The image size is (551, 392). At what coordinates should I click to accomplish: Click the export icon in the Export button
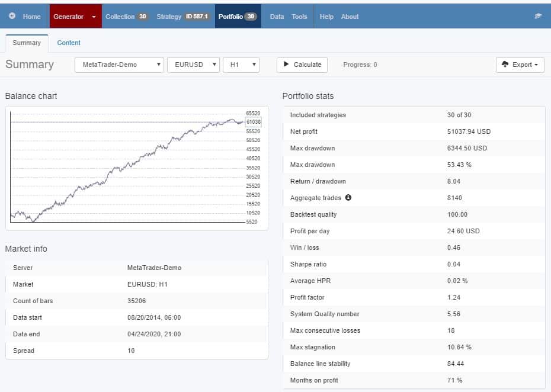pos(505,65)
